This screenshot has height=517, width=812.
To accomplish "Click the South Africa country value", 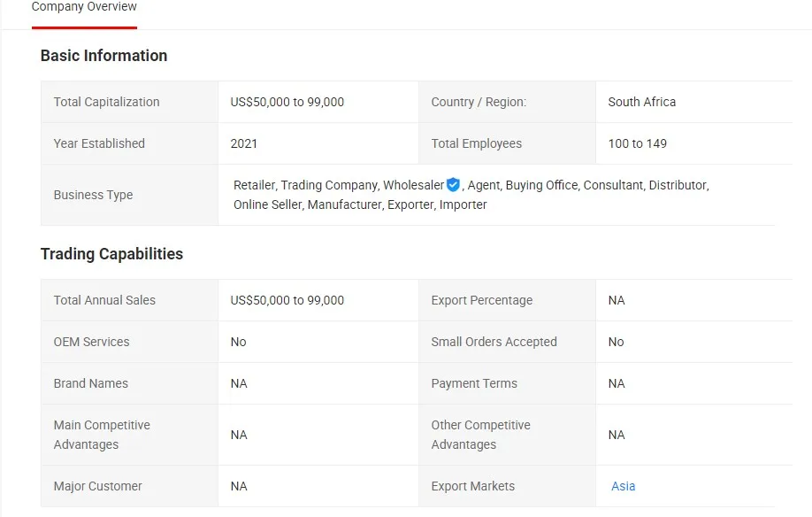I will [x=641, y=102].
